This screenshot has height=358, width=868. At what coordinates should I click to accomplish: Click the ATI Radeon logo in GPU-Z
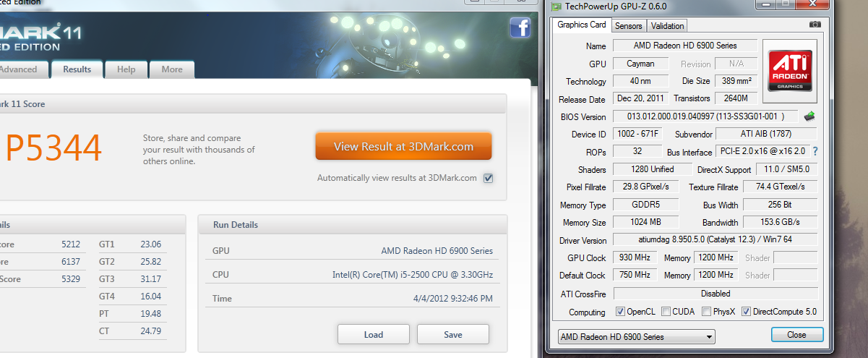(x=791, y=71)
